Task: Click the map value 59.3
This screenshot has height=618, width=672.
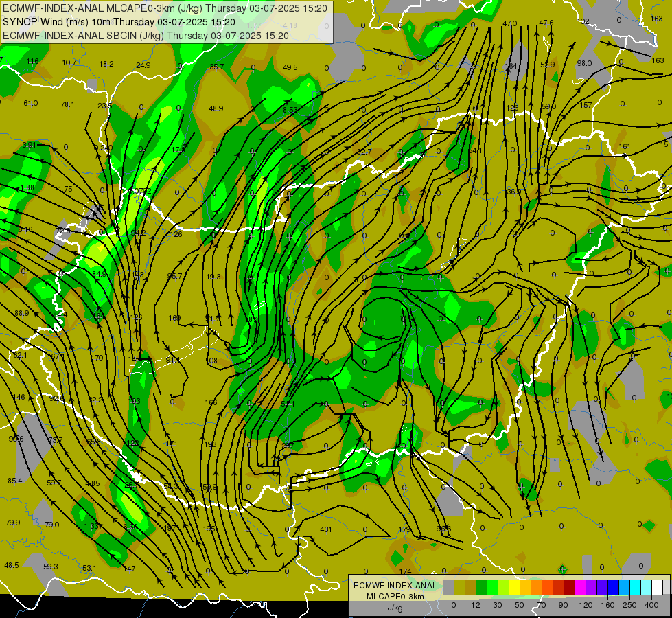Action: tap(51, 566)
